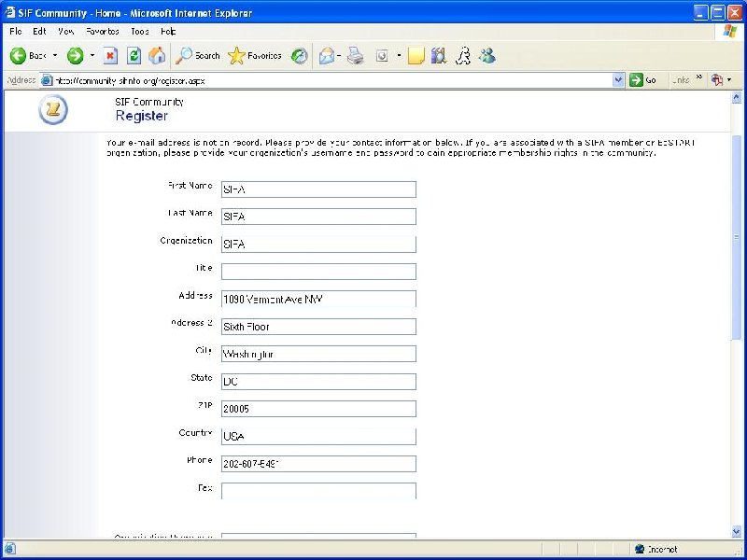Click the Bluetooth-like runner toolbar icon
The height and width of the screenshot is (560, 747).
(x=463, y=56)
